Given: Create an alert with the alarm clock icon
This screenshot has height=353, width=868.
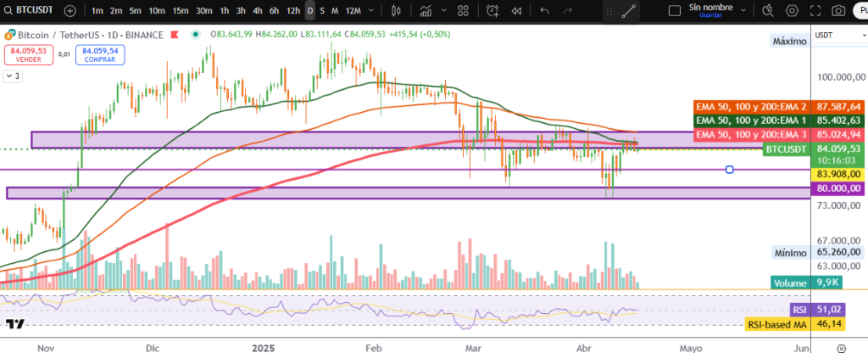Looking at the screenshot, I should click(x=492, y=10).
